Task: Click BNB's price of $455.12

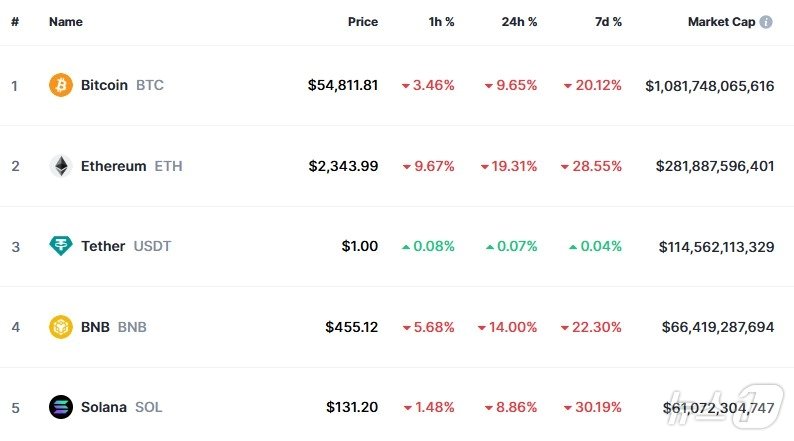Action: coord(351,327)
